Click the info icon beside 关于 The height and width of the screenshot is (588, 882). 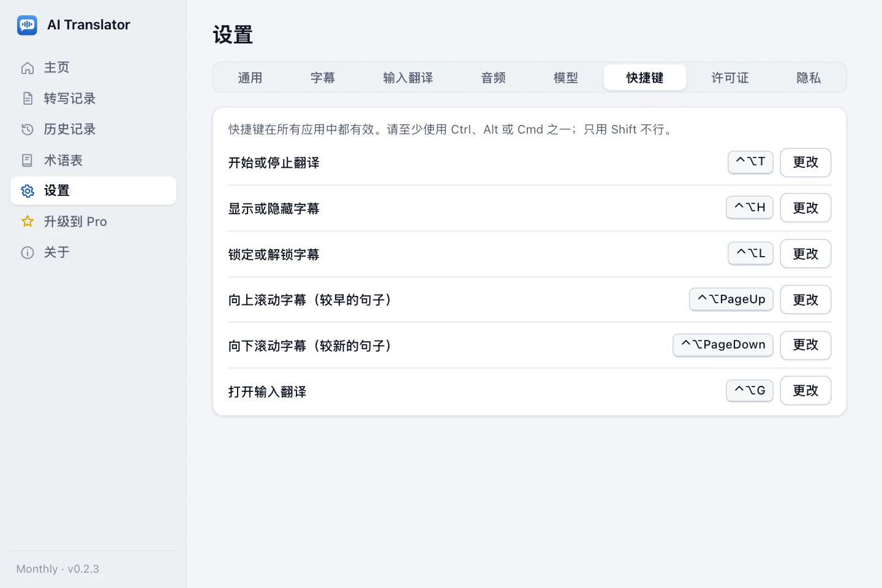coord(28,252)
